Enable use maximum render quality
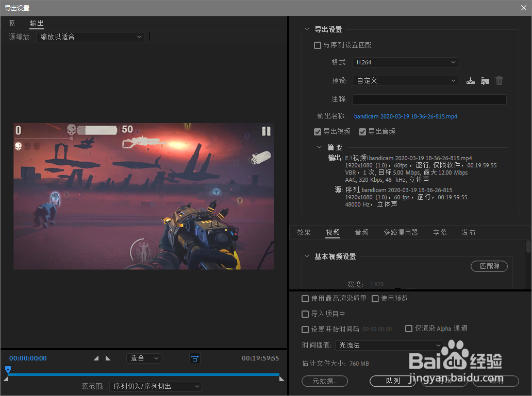 (305, 299)
